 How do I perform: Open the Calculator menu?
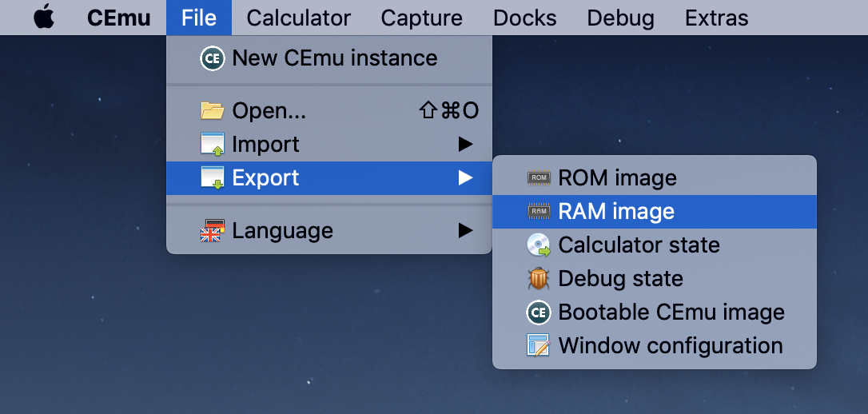(298, 18)
